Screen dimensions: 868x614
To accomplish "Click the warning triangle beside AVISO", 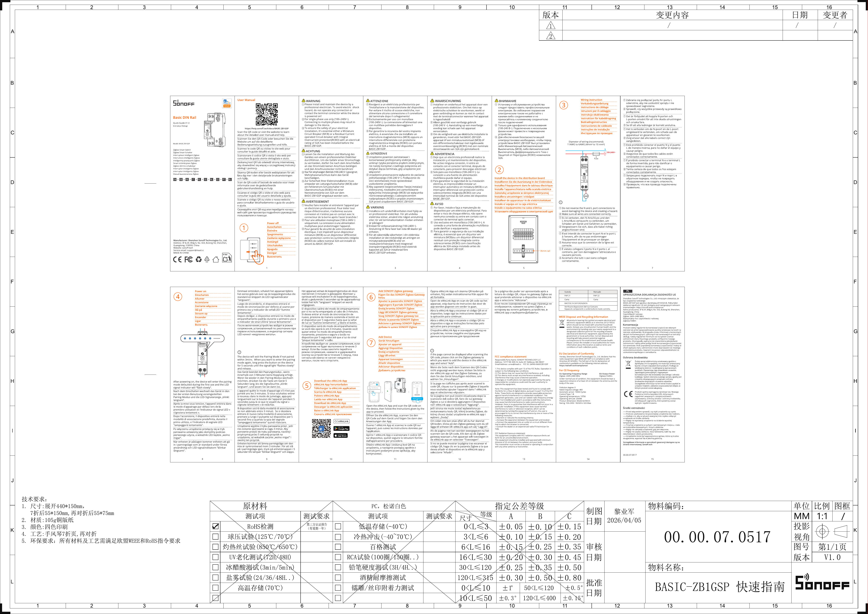I will pos(432,204).
